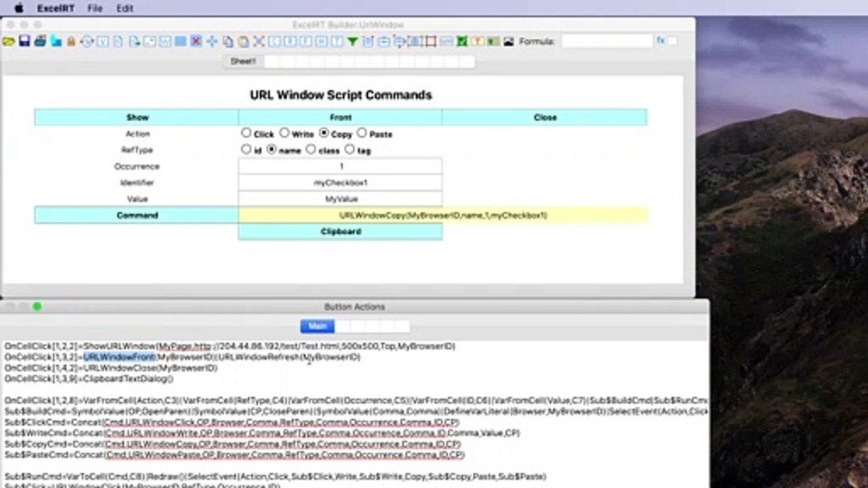Choose the name RefType radio button
868x488 pixels.
pos(272,149)
